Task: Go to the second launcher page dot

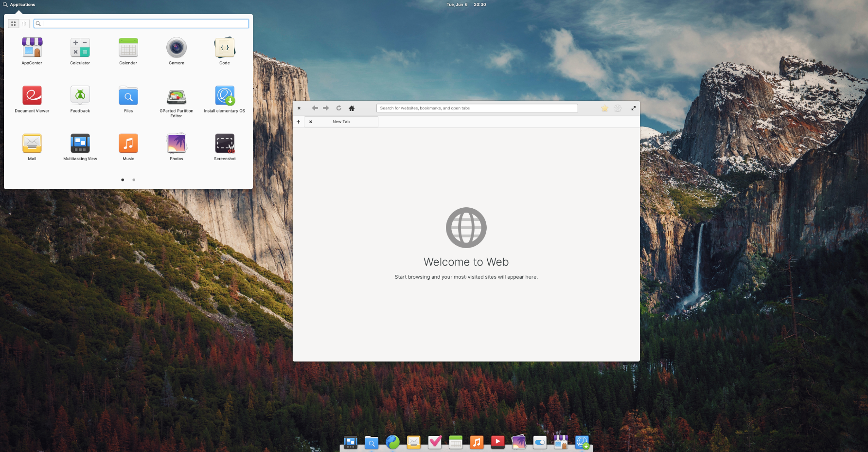Action: [134, 180]
